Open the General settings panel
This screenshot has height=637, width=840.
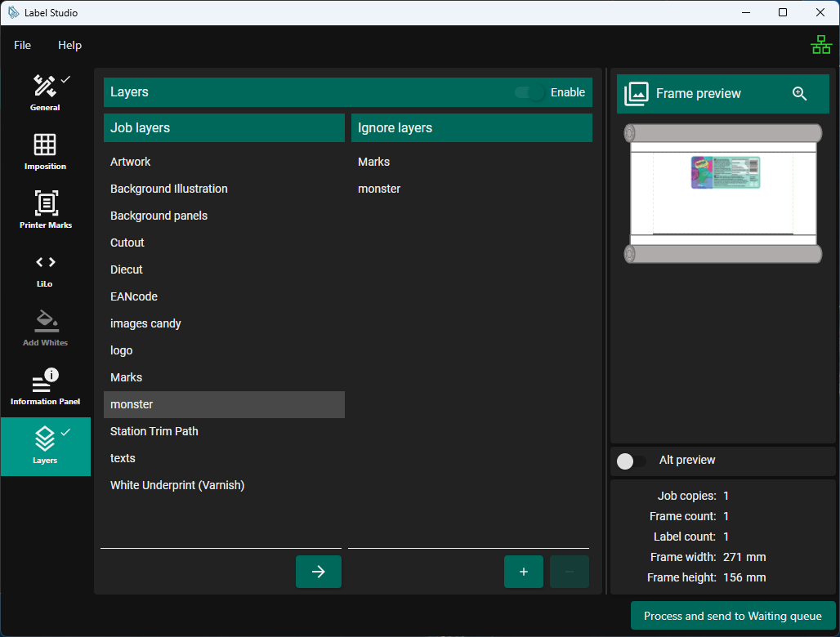(x=45, y=92)
